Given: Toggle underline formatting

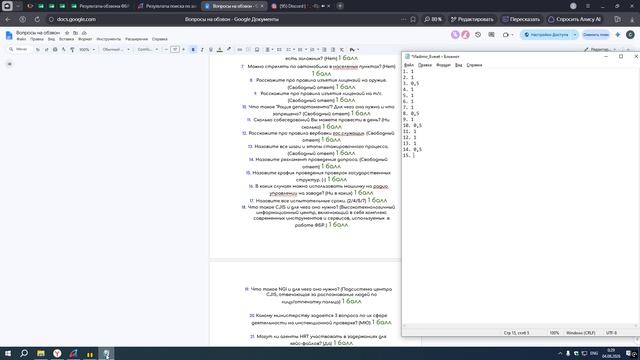Looking at the screenshot, I should click(x=211, y=50).
